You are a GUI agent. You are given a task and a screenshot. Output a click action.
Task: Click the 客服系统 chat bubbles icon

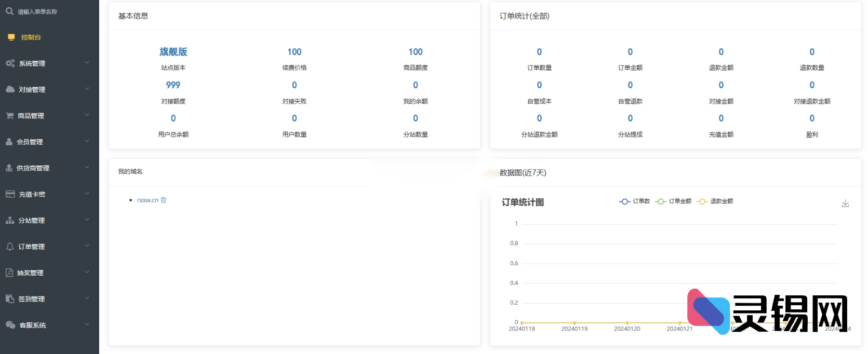pos(10,325)
